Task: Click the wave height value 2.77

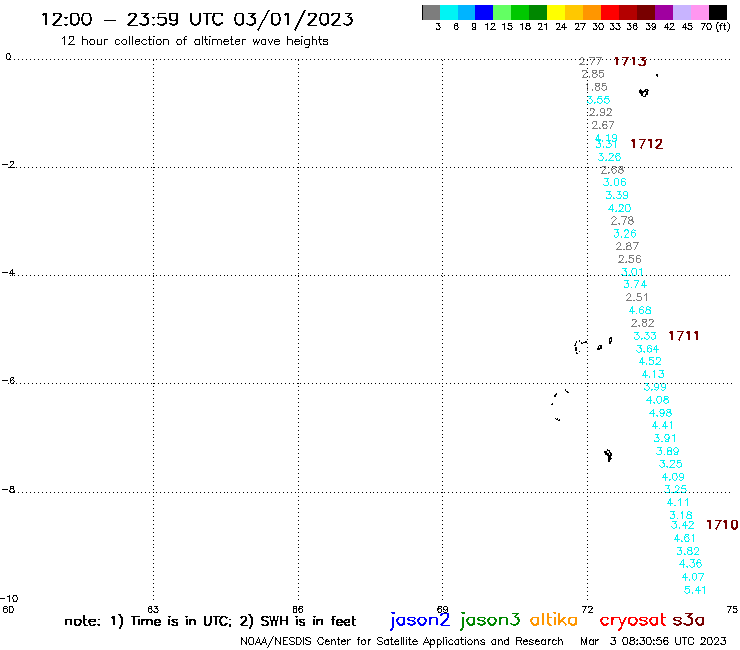Action: click(x=590, y=61)
